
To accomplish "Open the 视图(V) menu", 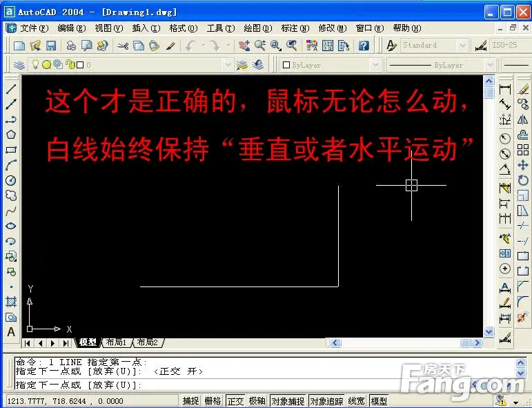I will [108, 28].
